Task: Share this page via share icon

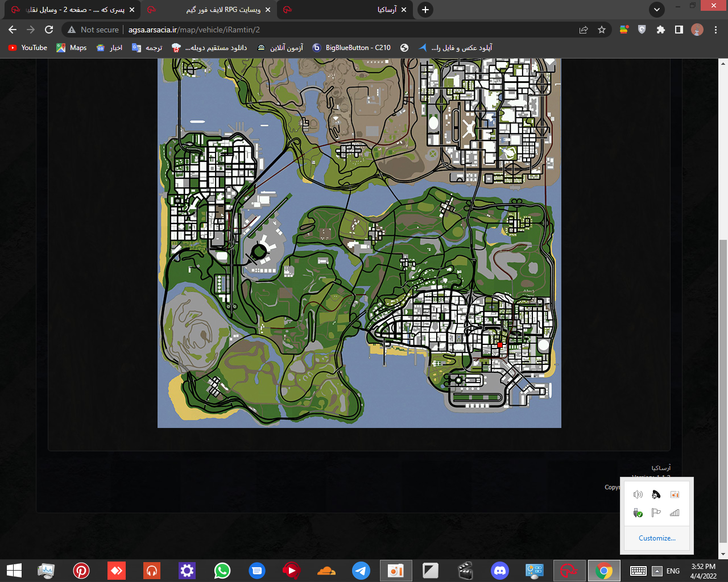Action: point(584,30)
